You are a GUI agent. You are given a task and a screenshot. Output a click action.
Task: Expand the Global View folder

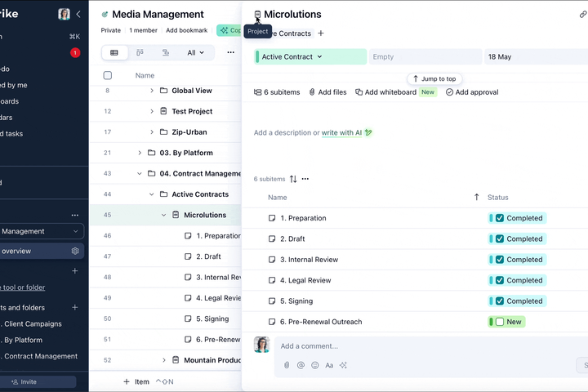coord(152,91)
